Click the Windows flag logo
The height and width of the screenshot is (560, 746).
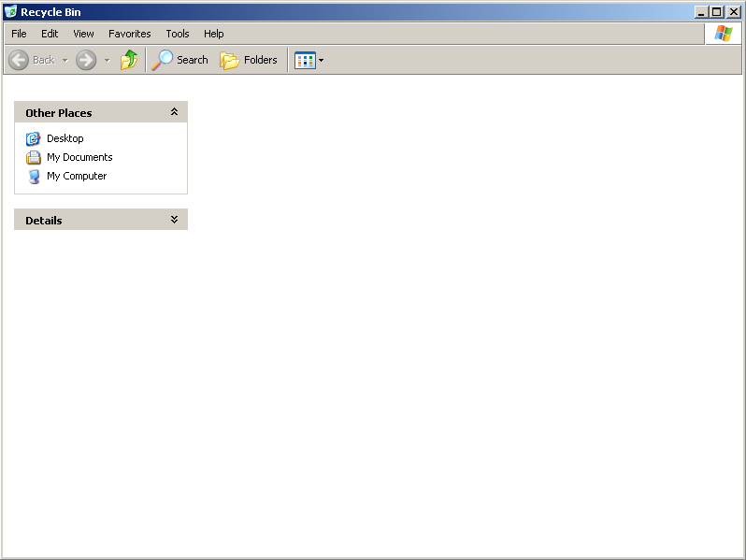(x=724, y=34)
